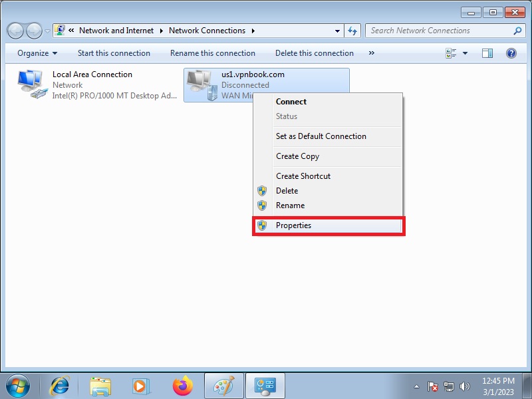Select Connect from the context menu
532x399 pixels.
tap(291, 102)
